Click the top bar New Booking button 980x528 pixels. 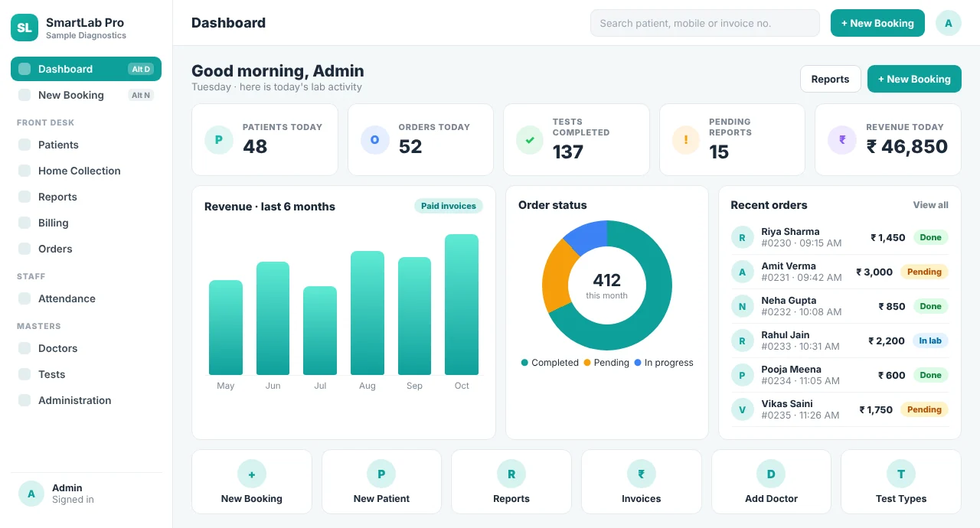877,23
